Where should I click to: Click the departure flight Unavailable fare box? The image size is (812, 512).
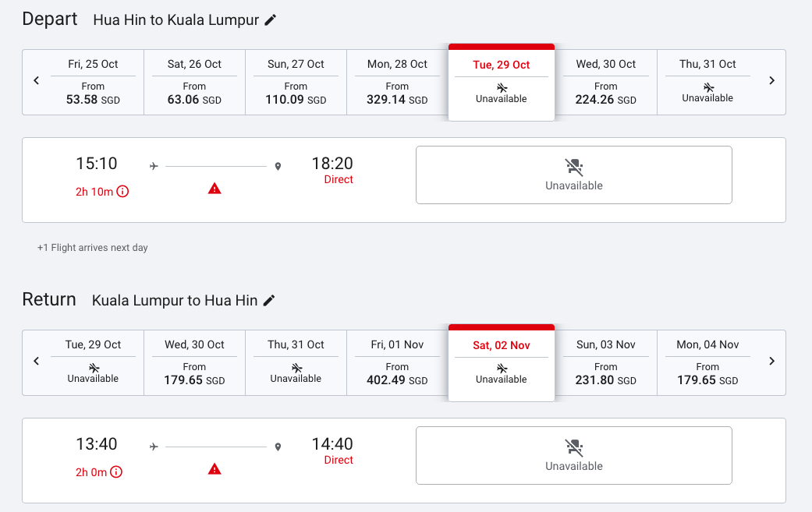click(574, 175)
